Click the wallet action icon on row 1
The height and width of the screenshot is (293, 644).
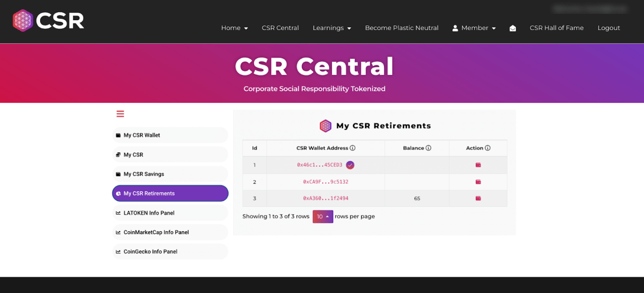point(478,165)
